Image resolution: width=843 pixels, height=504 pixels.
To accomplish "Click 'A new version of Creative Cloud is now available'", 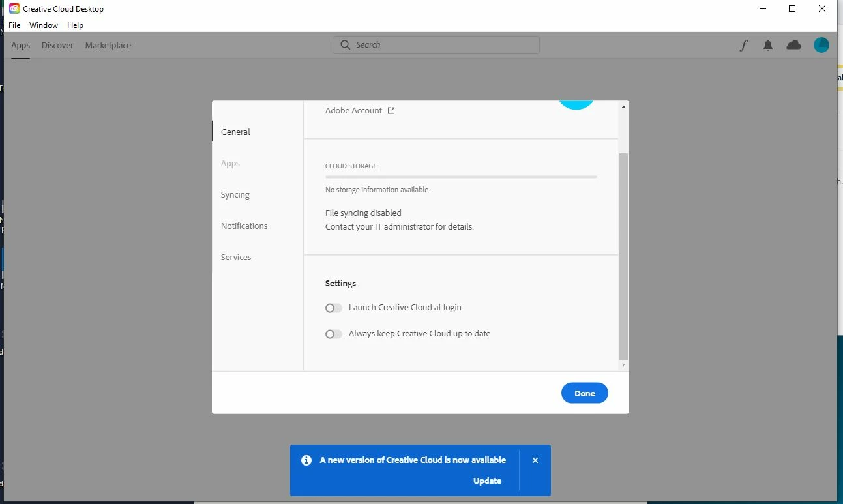I will [413, 460].
